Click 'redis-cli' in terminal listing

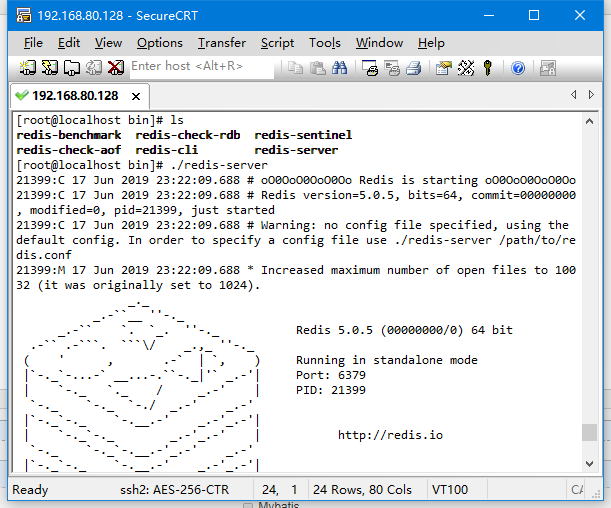pyautogui.click(x=167, y=150)
